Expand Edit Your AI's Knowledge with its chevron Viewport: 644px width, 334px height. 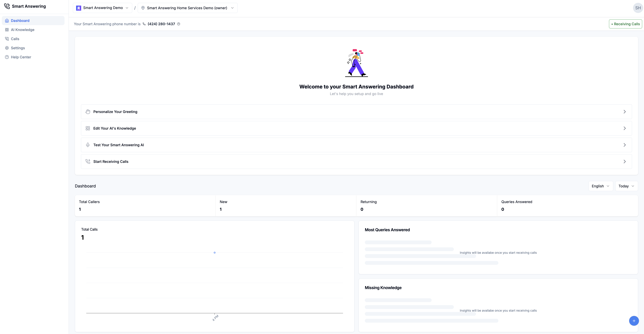(625, 128)
